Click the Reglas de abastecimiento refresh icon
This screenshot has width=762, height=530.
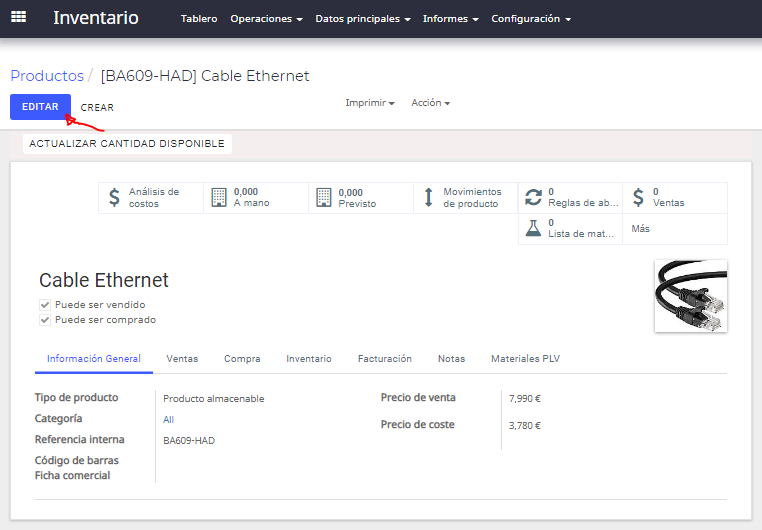click(533, 197)
